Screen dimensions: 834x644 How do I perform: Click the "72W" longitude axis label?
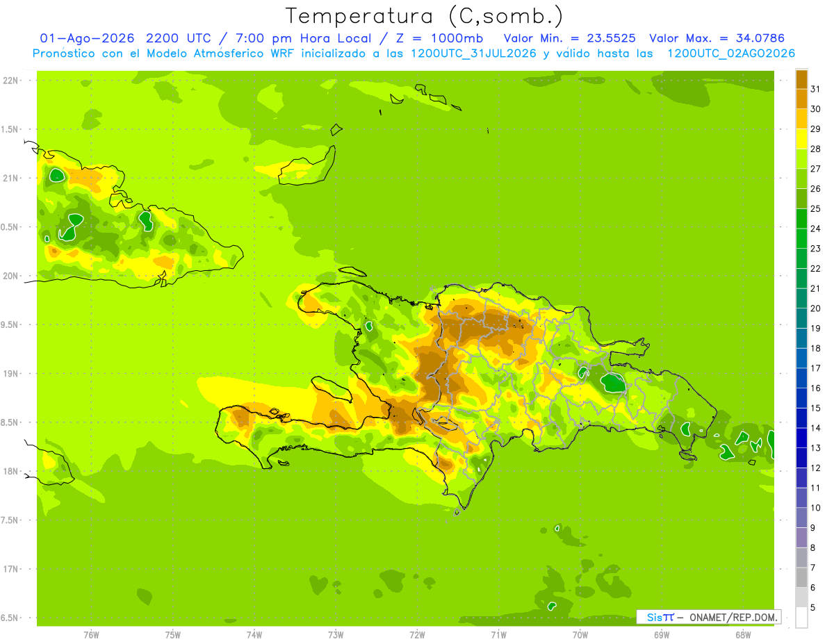click(x=417, y=634)
